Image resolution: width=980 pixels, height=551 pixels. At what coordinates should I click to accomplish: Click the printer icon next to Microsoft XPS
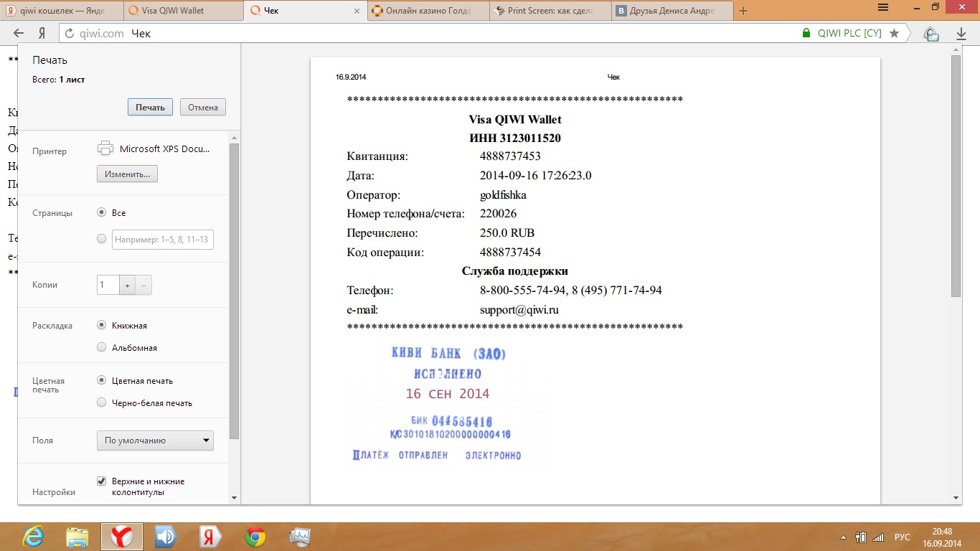(105, 149)
